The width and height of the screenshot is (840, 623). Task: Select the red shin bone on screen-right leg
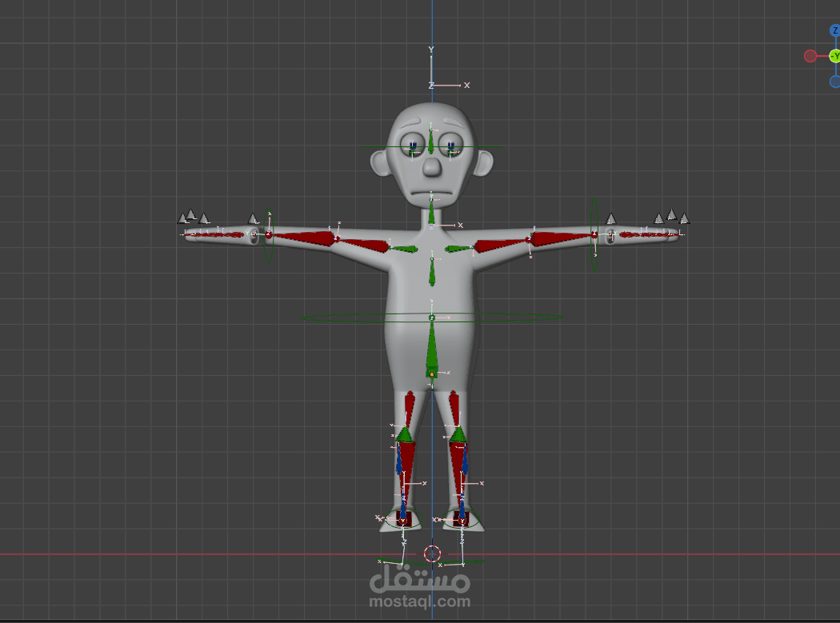coord(457,466)
